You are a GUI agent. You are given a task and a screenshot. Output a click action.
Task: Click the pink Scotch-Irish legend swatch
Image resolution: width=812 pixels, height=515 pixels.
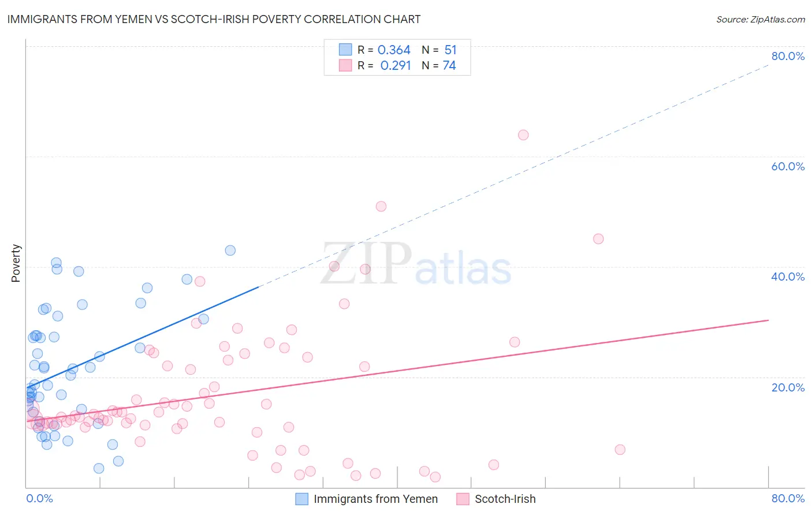[463, 499]
